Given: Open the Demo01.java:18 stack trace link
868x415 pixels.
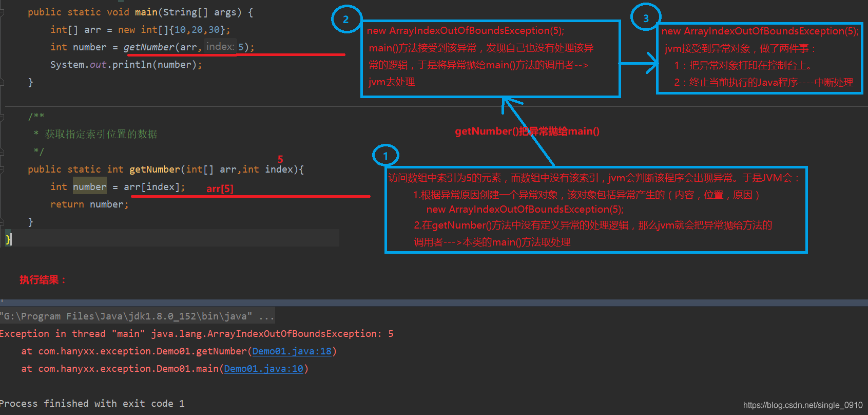Looking at the screenshot, I should coord(292,351).
